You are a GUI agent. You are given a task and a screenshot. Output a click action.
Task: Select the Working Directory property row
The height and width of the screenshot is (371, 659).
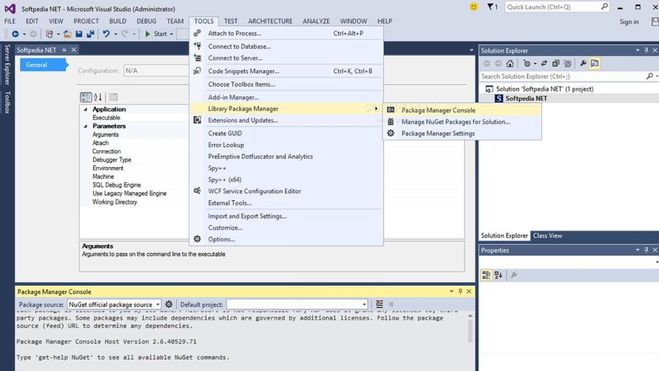click(134, 202)
